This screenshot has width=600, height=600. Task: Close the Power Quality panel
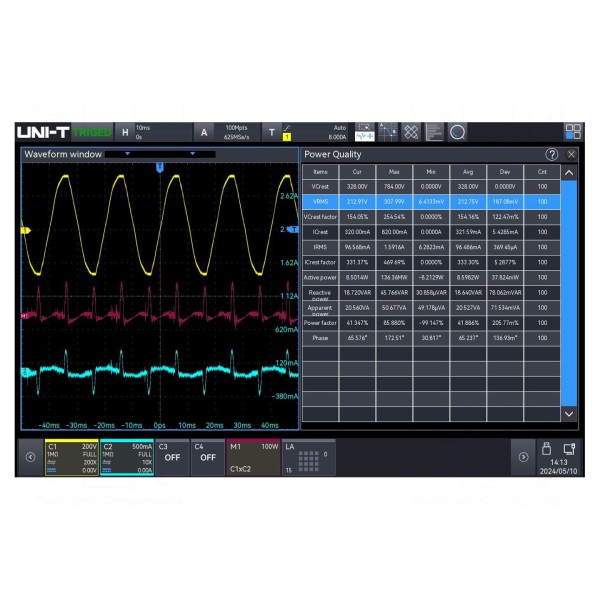(571, 155)
